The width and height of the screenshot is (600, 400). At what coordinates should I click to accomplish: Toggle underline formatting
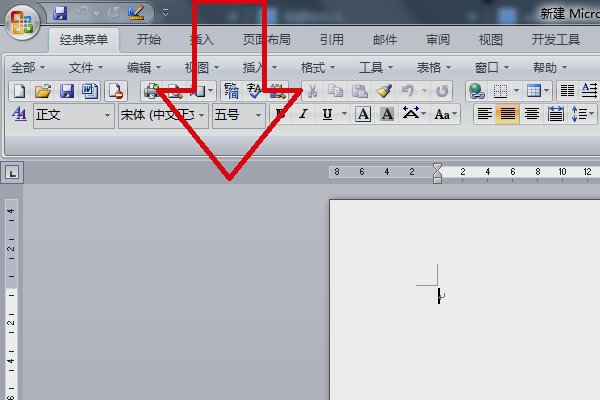pos(327,114)
